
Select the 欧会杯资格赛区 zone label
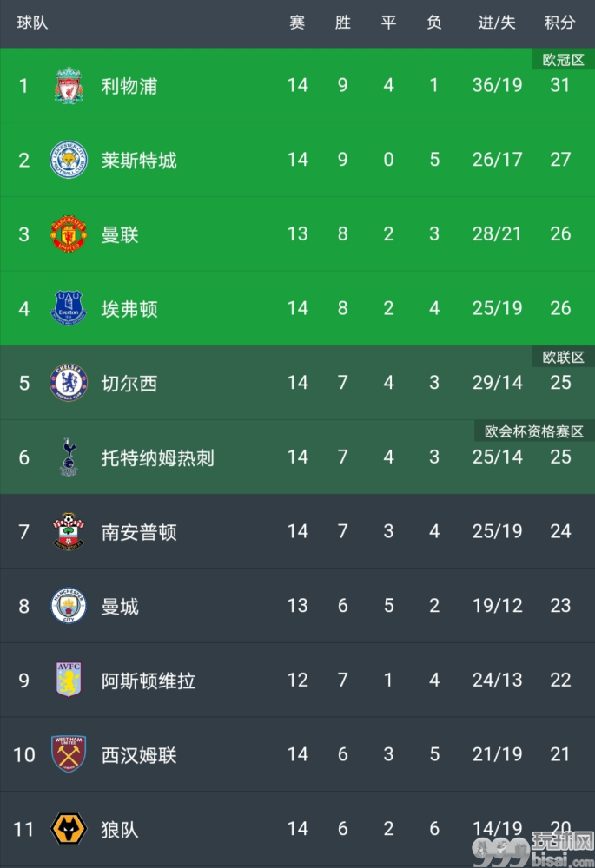534,431
